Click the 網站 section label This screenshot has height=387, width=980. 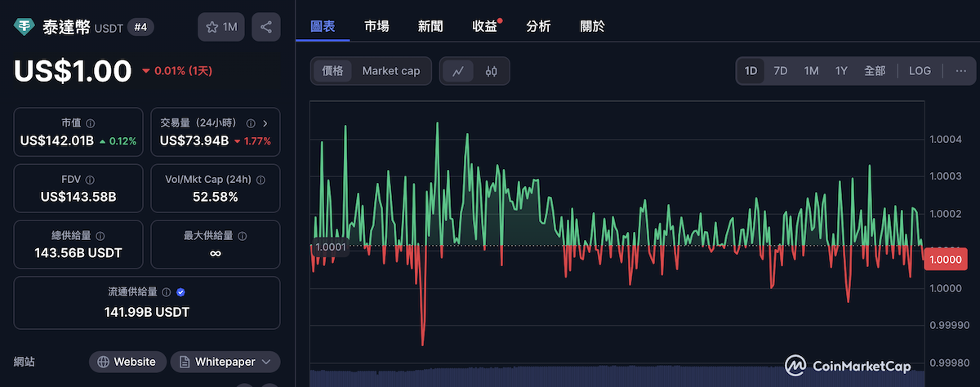click(24, 362)
